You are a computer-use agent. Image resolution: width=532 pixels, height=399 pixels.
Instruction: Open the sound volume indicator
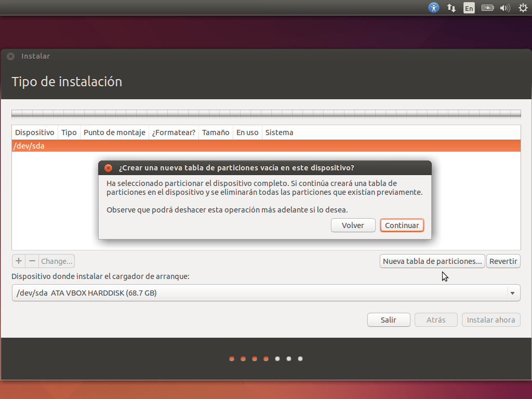click(504, 8)
